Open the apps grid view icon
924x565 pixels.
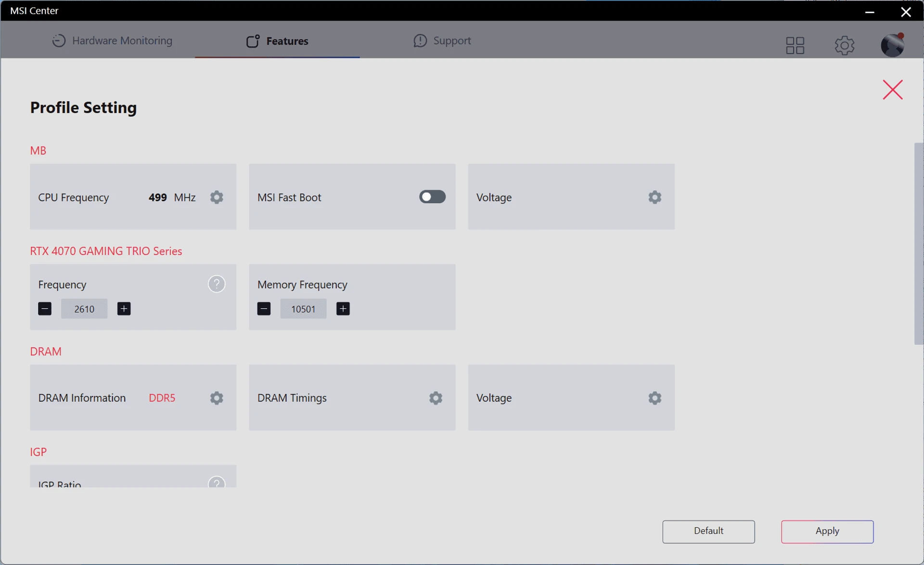pos(795,46)
